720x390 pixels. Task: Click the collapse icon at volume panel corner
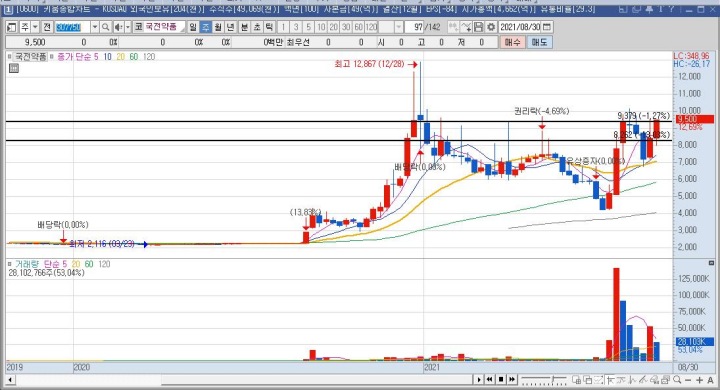[x=711, y=263]
